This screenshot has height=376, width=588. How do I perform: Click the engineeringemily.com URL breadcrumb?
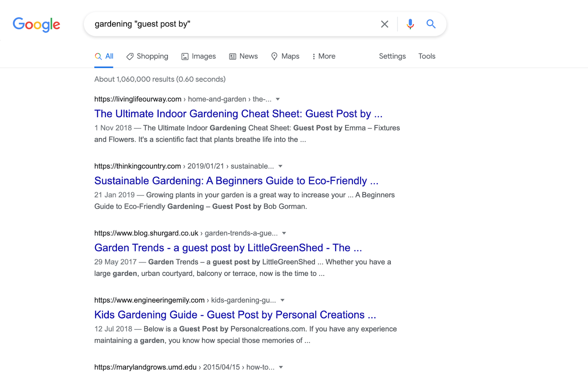[x=185, y=300]
